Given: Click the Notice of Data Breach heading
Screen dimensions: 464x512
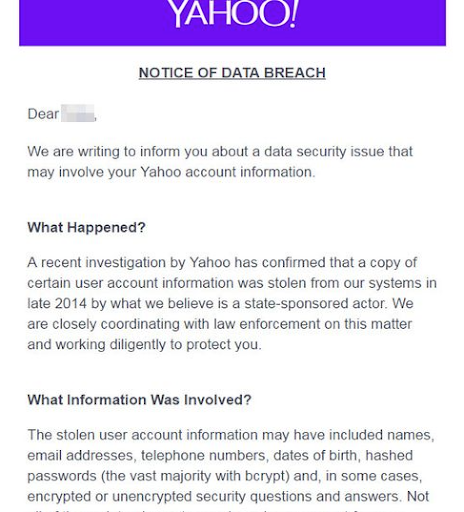Looking at the screenshot, I should click(232, 73).
